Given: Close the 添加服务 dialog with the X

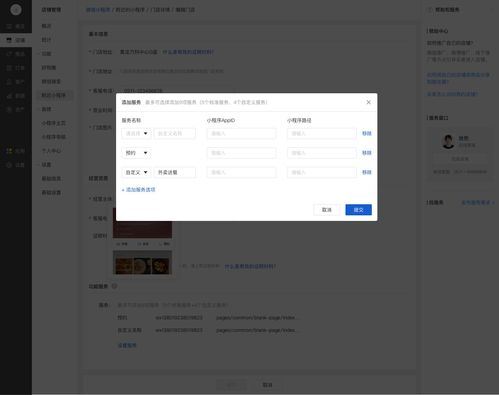Looking at the screenshot, I should pyautogui.click(x=368, y=102).
